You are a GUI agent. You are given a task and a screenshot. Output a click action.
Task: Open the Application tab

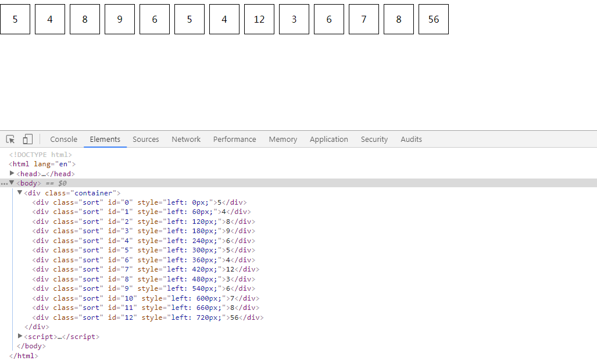329,140
